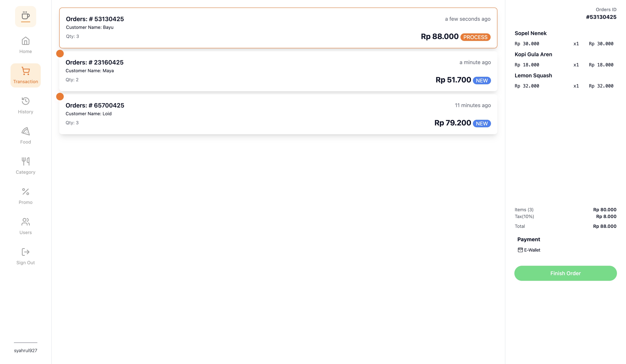
Task: Click the Finish Order button
Action: click(x=565, y=273)
